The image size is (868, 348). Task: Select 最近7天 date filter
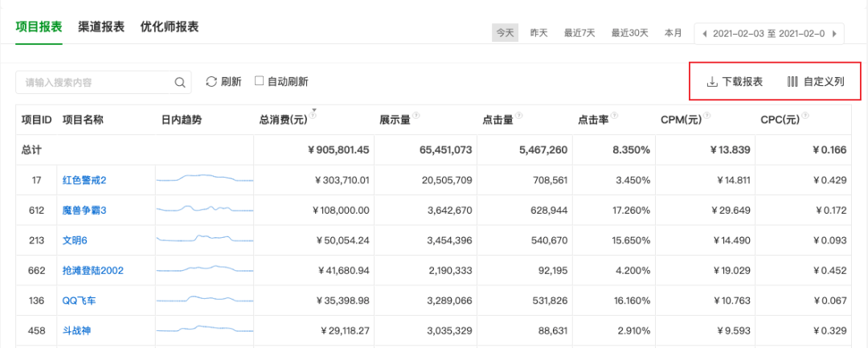coord(579,33)
